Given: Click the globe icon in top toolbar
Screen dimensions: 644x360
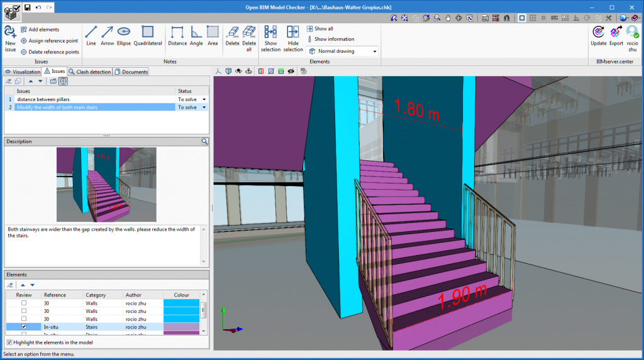Looking at the screenshot, I should point(623,18).
